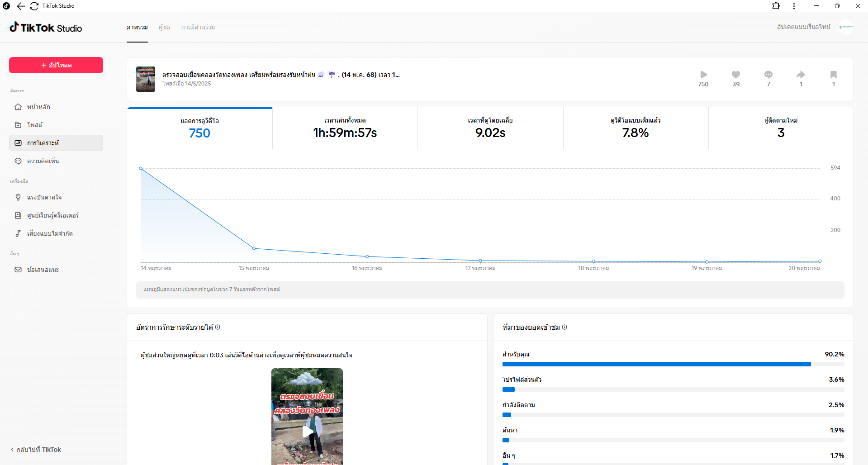Click the Search (ค้นหา) 1.9% bar
The height and width of the screenshot is (465, 868).
point(673,440)
